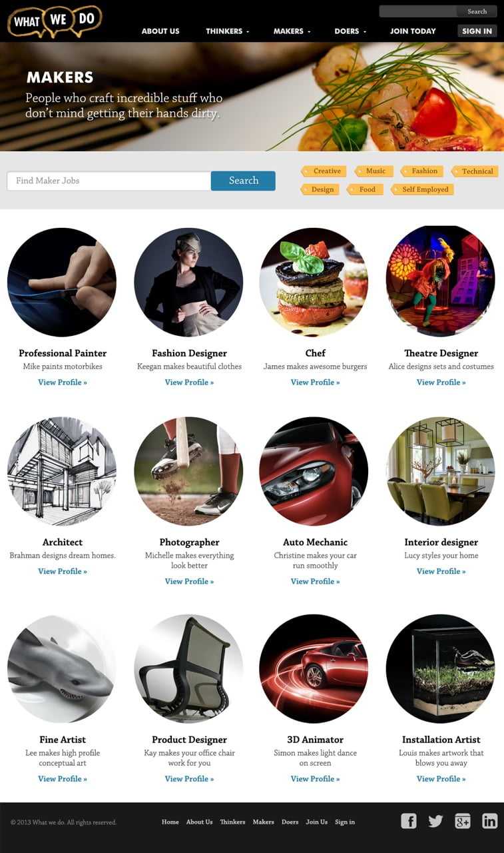
Task: Open the LinkedIn icon in footer
Action: click(x=490, y=821)
